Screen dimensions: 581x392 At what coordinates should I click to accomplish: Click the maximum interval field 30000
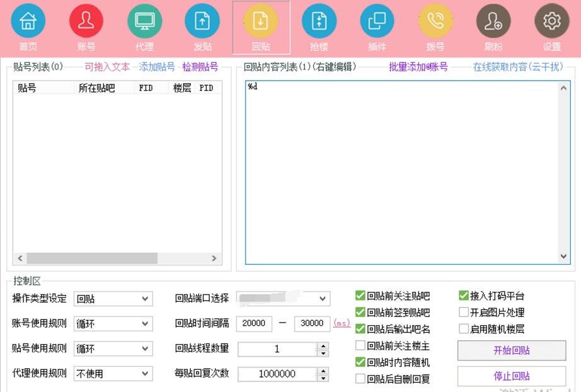tap(312, 323)
